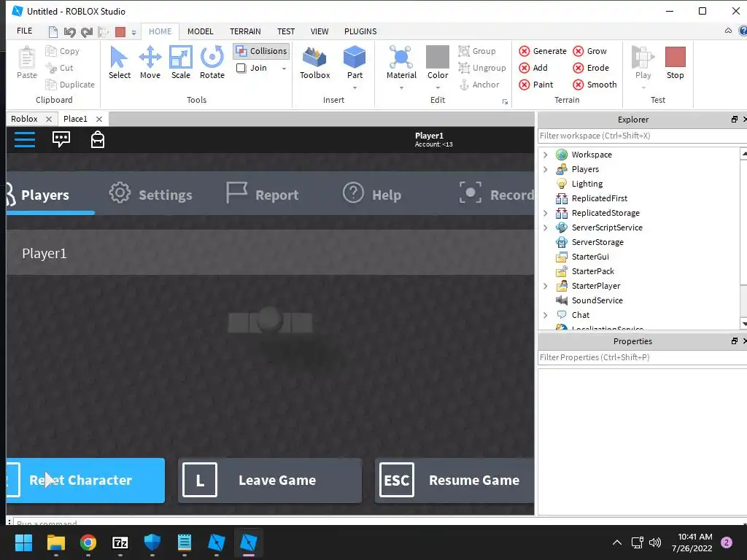The height and width of the screenshot is (560, 747).
Task: Click Ungroup in the Edit section
Action: pos(482,68)
